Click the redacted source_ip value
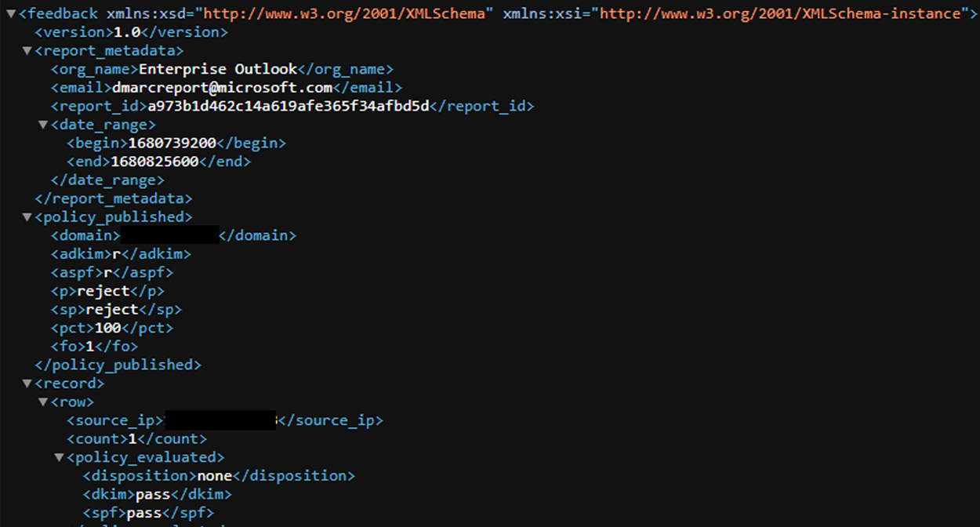This screenshot has width=980, height=527. coord(221,420)
